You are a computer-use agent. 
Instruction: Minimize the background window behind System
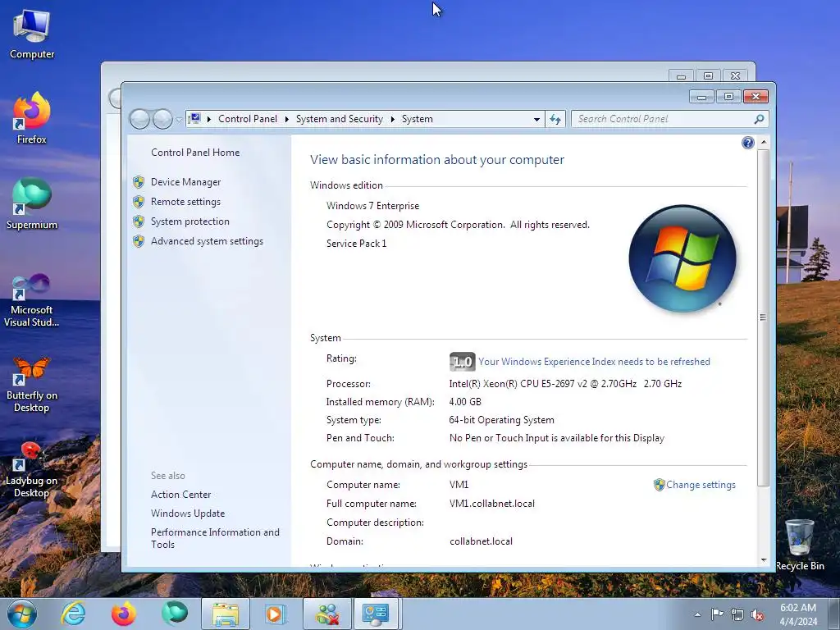pos(682,76)
